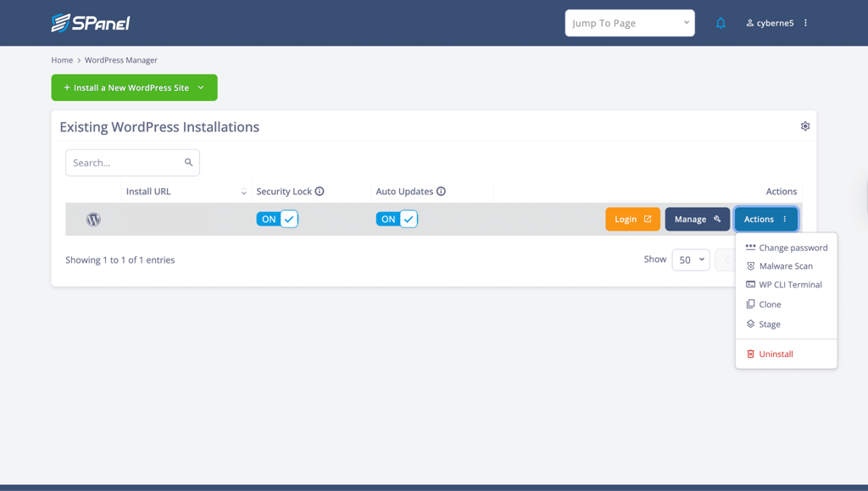The height and width of the screenshot is (491, 868).
Task: Open the Show 50 entries dropdown
Action: (x=690, y=259)
